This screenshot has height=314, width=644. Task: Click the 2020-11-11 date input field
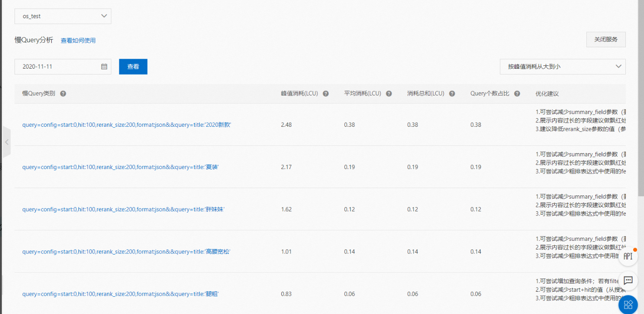pyautogui.click(x=63, y=66)
